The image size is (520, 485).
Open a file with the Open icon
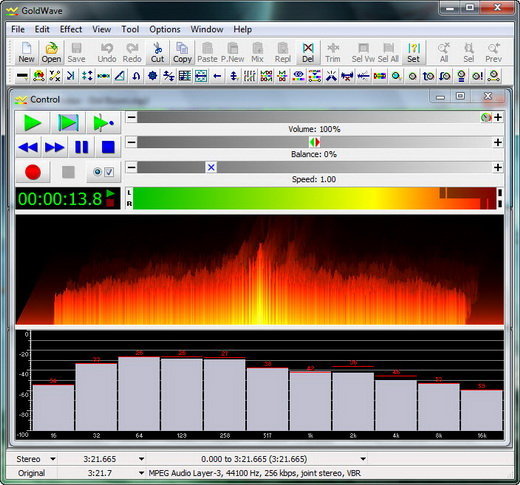[51, 53]
